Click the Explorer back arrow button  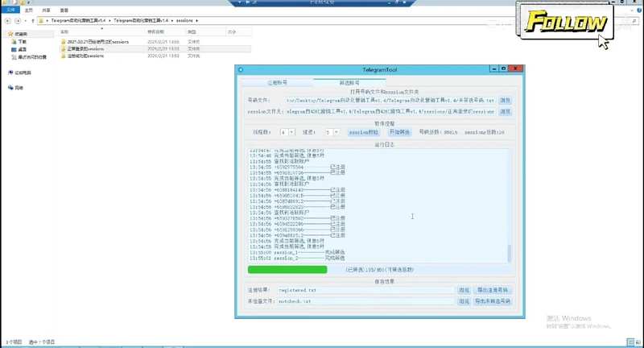(x=8, y=21)
